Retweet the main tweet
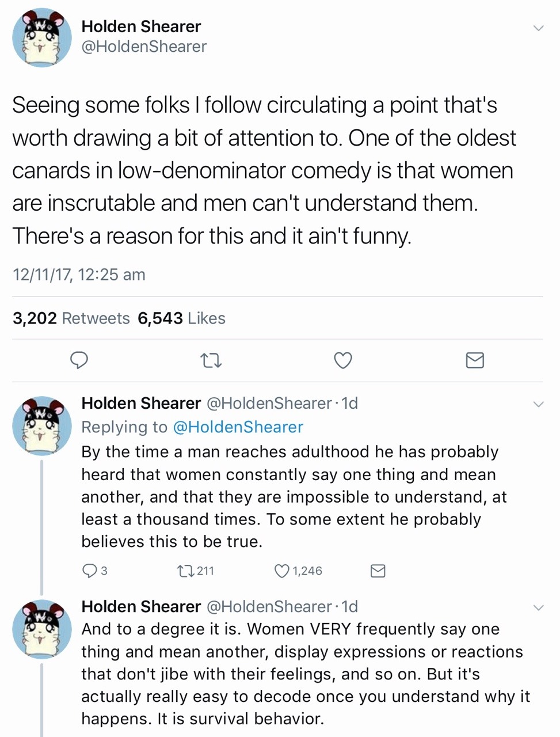Screen dimensions: 560x737 pos(211,361)
